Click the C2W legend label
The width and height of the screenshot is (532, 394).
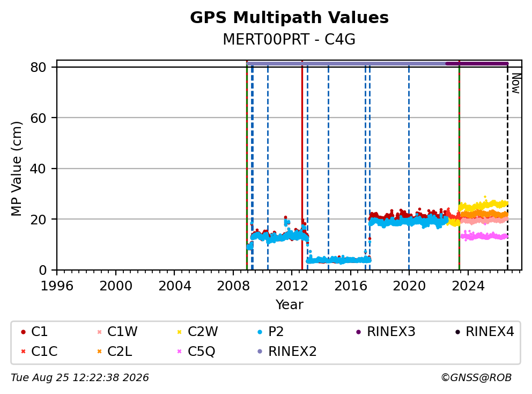click(x=203, y=332)
